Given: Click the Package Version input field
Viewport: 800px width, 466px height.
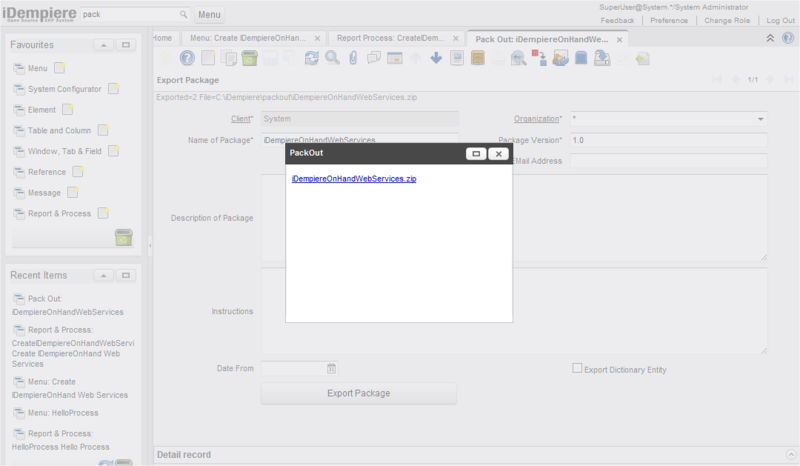Looking at the screenshot, I should (667, 140).
